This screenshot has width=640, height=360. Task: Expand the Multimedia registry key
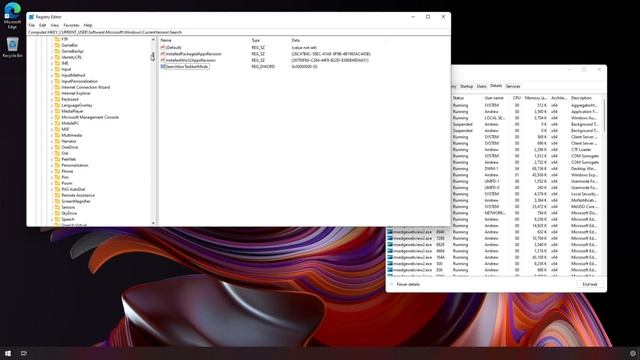click(x=52, y=136)
